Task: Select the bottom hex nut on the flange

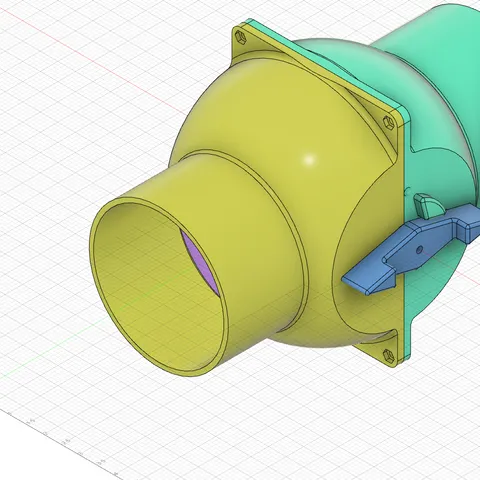Action: pyautogui.click(x=388, y=355)
